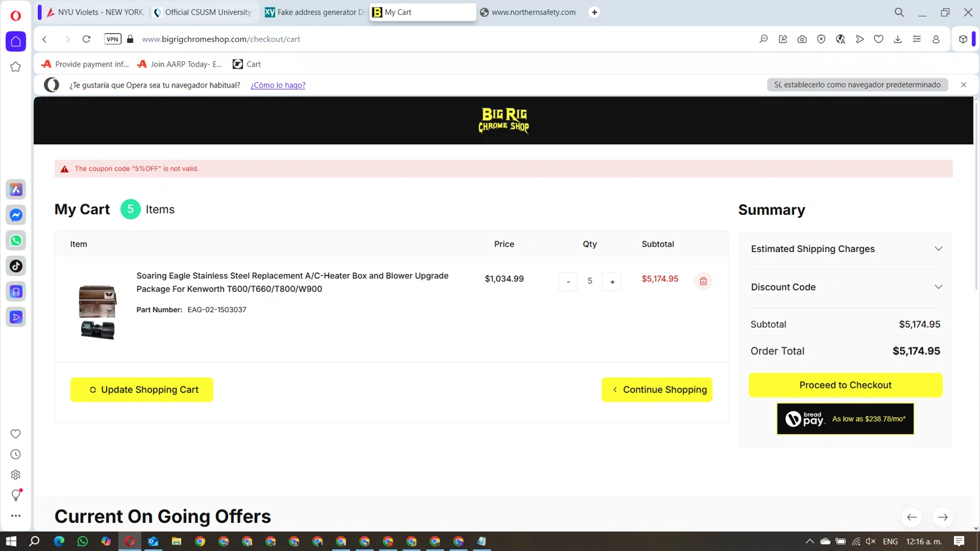The width and height of the screenshot is (980, 551).
Task: Decrease quantity with minus button
Action: 568,281
